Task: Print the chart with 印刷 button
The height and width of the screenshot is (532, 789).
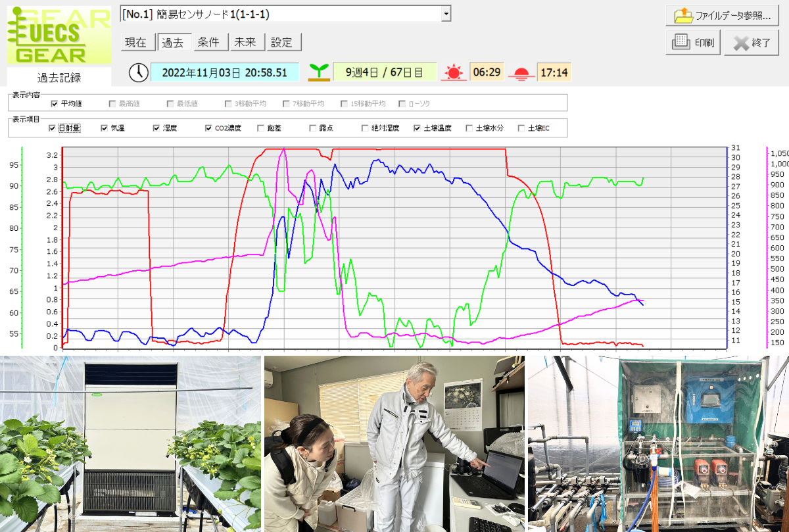Action: (x=693, y=43)
